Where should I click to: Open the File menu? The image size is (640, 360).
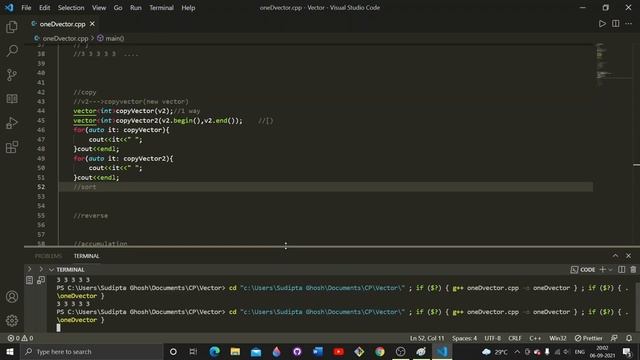(x=26, y=8)
